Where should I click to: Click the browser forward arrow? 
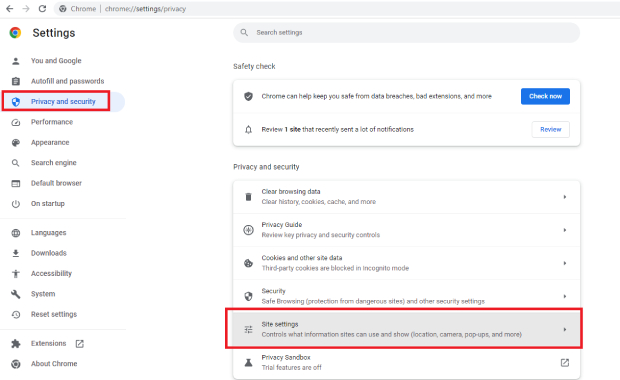pos(26,9)
